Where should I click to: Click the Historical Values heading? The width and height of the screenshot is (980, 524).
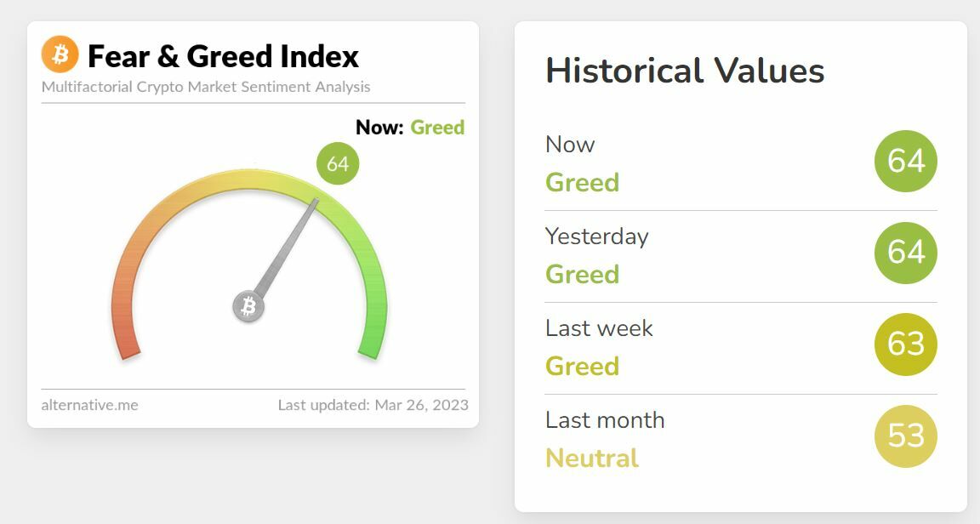[685, 71]
